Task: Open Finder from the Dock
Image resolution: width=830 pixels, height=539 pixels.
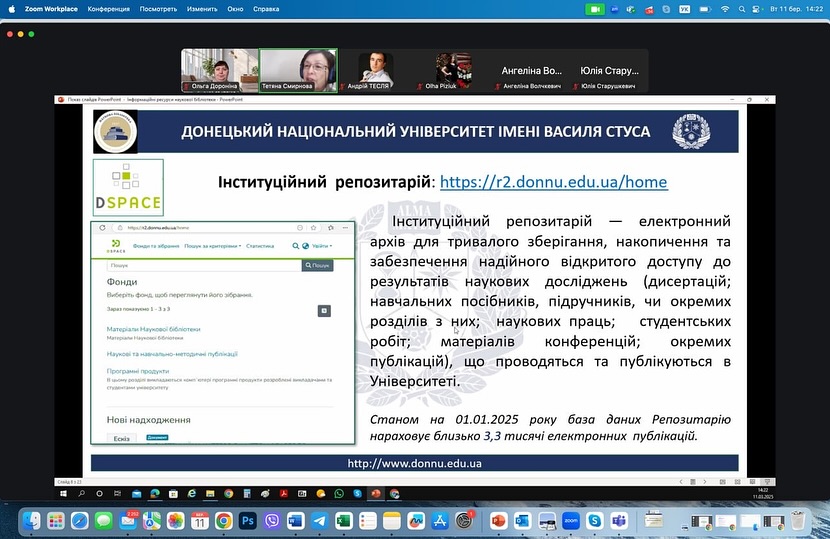Action: coord(31,521)
